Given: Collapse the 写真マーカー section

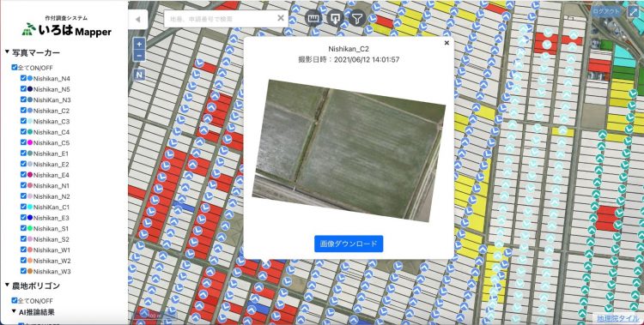Looking at the screenshot, I should (x=7, y=52).
